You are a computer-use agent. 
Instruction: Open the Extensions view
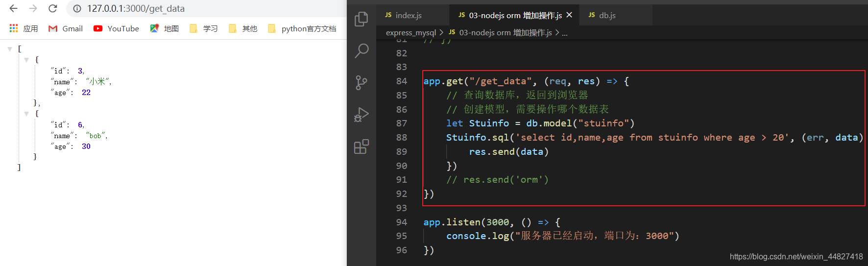click(x=362, y=146)
